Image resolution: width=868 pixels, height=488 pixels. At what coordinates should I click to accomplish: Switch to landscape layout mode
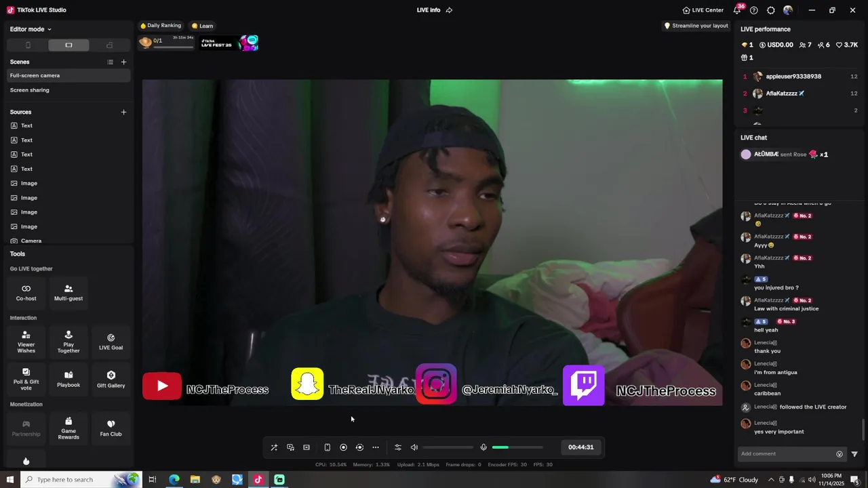68,45
